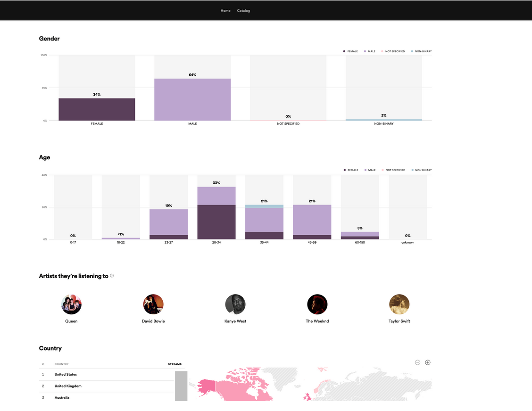Open United Kingdom country row
The height and width of the screenshot is (411, 532).
click(x=68, y=386)
